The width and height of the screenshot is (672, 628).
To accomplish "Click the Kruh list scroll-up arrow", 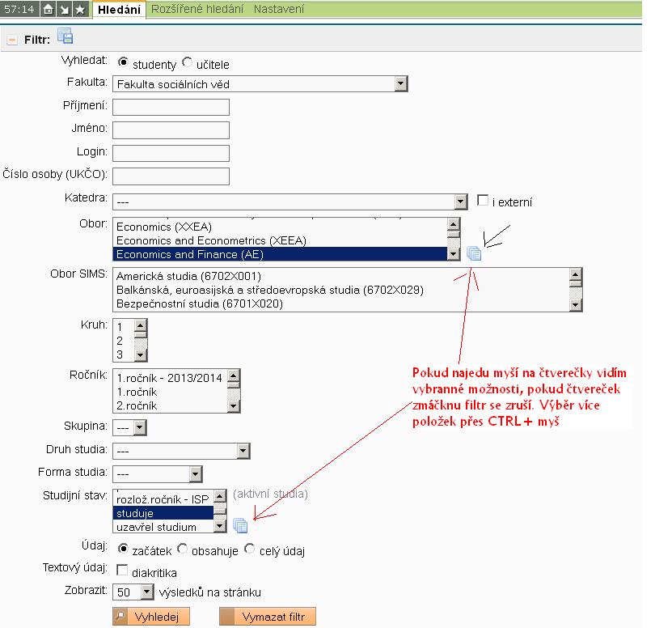I will 141,325.
